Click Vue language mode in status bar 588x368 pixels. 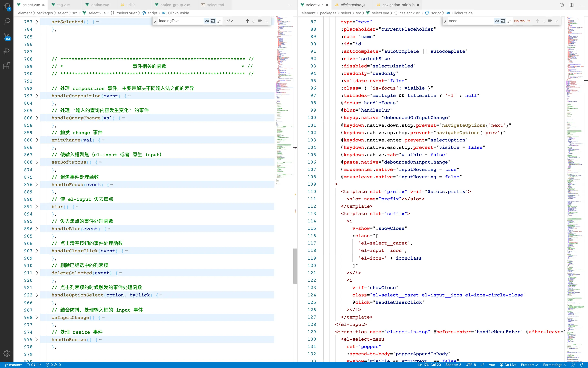click(492, 365)
